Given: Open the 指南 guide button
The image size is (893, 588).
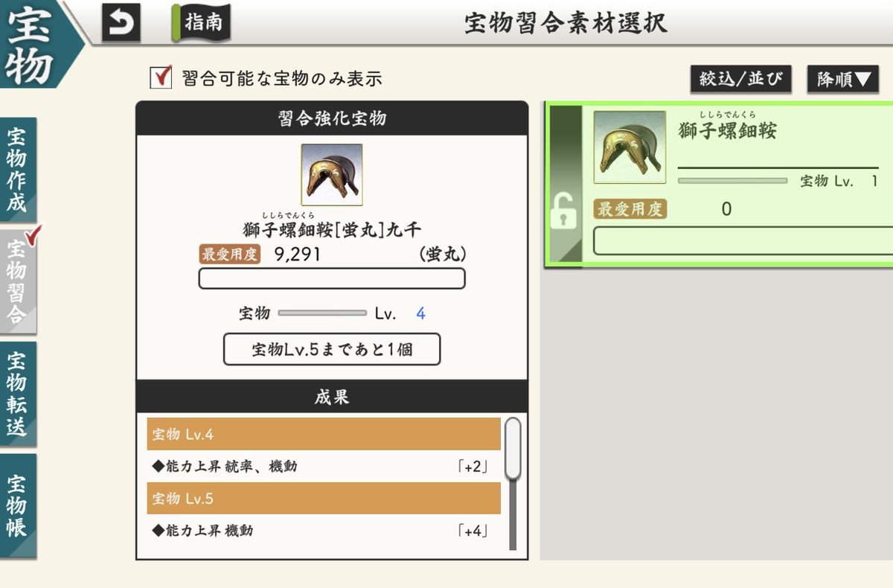Looking at the screenshot, I should [x=202, y=22].
